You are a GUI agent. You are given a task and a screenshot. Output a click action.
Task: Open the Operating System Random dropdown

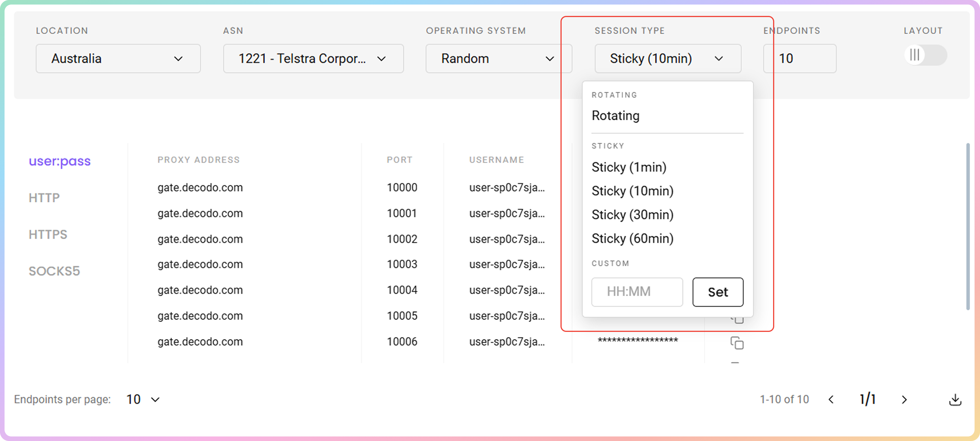point(498,59)
